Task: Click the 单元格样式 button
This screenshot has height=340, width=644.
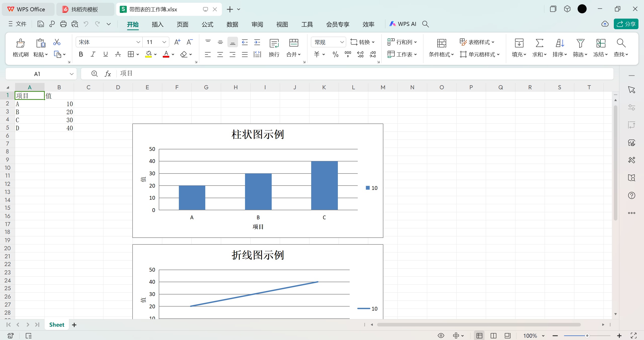Action: tap(480, 54)
